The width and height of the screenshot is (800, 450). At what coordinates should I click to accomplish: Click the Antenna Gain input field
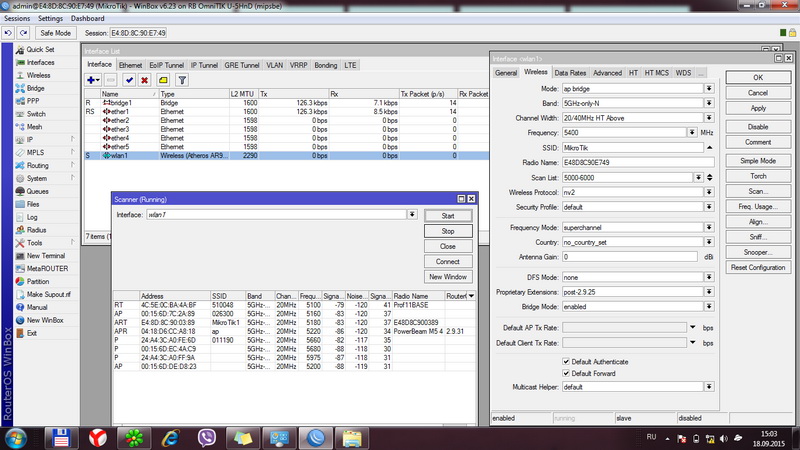[630, 257]
